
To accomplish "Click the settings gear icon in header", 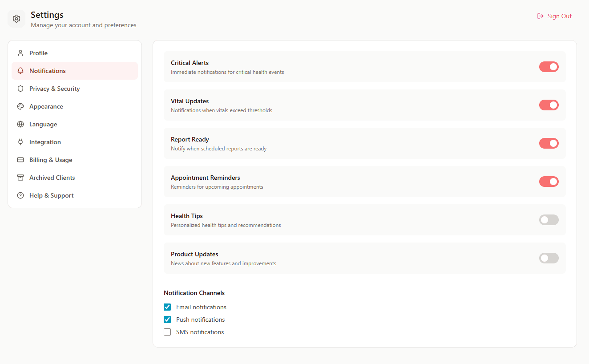I will point(16,19).
